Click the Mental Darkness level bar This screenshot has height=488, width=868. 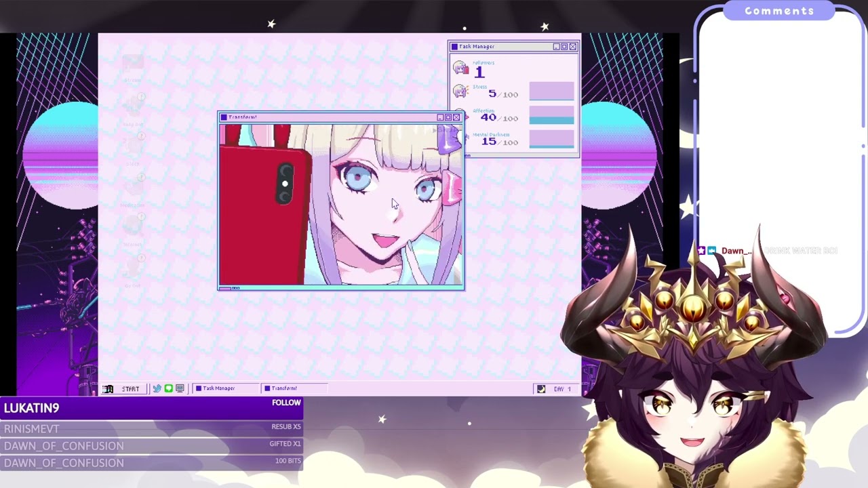[x=551, y=139]
